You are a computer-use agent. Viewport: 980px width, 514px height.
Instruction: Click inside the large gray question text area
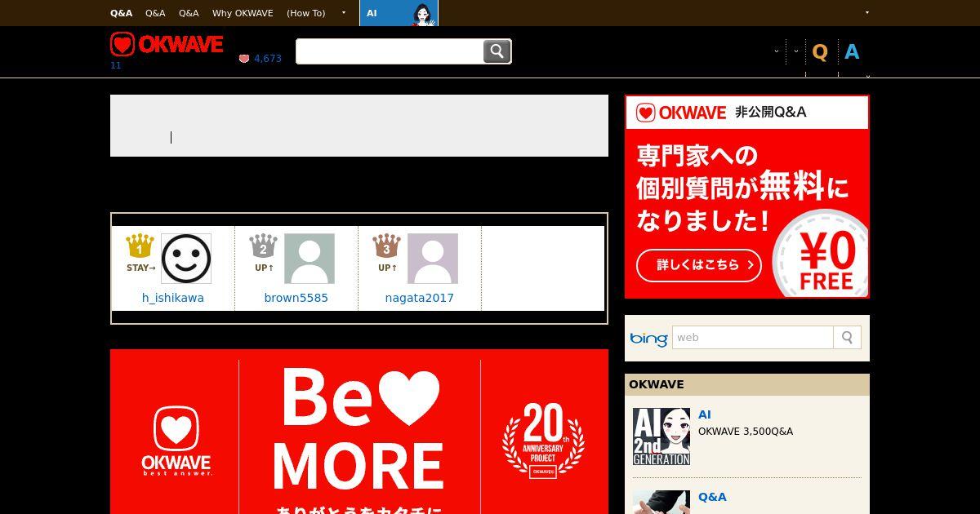pyautogui.click(x=359, y=126)
